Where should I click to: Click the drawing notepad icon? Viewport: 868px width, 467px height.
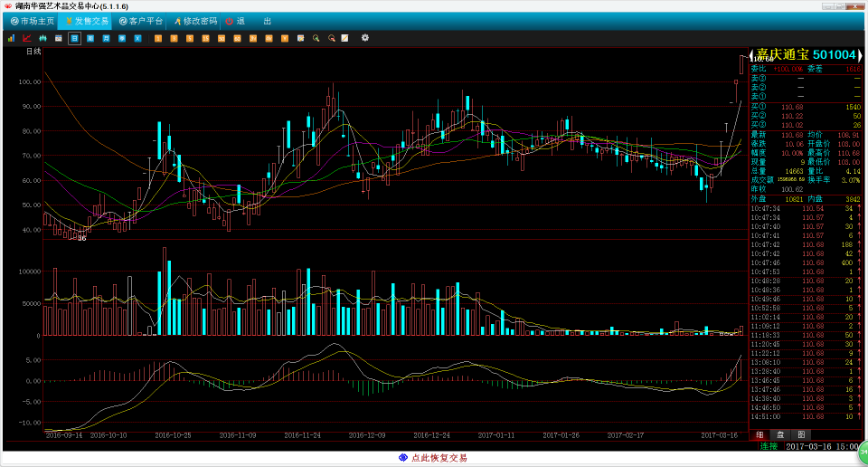click(344, 38)
